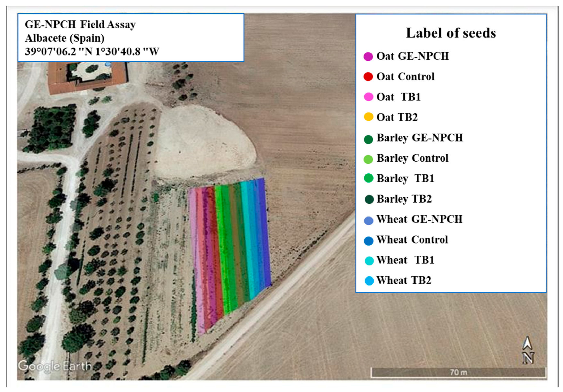Viewport: 563px width, 392px height.
Task: Click the coordinates 39°07'06.2"N 1°30'40.8"W text
Action: pos(92,52)
